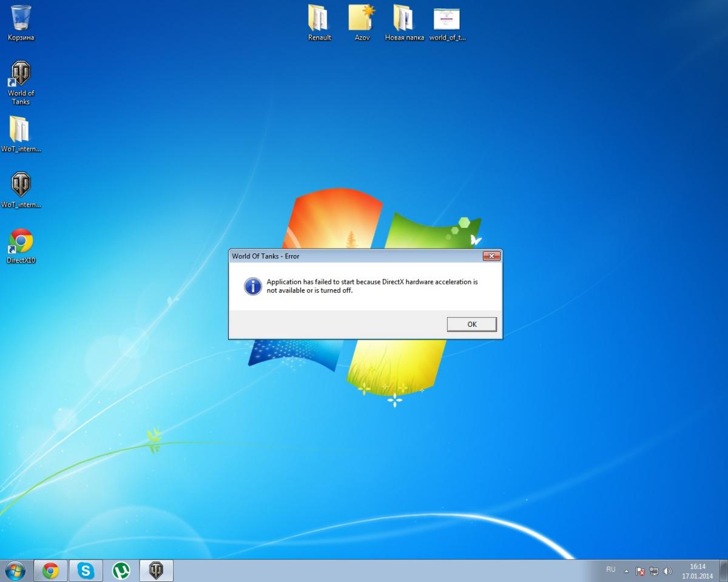The width and height of the screenshot is (728, 582).
Task: Open Google Chrome from the taskbar
Action: coord(50,570)
